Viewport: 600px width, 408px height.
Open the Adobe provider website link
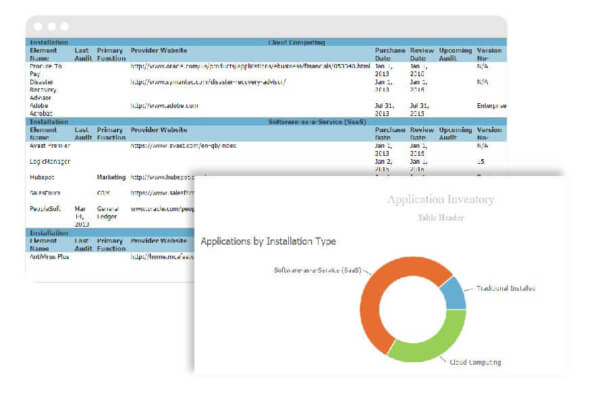click(x=164, y=106)
